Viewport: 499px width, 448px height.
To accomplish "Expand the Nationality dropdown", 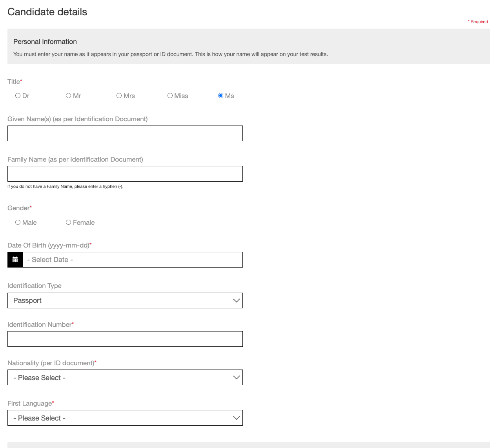I will [x=125, y=377].
